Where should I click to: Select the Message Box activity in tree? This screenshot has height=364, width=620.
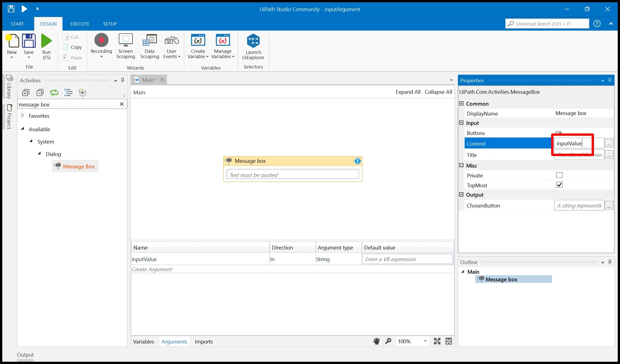[75, 166]
